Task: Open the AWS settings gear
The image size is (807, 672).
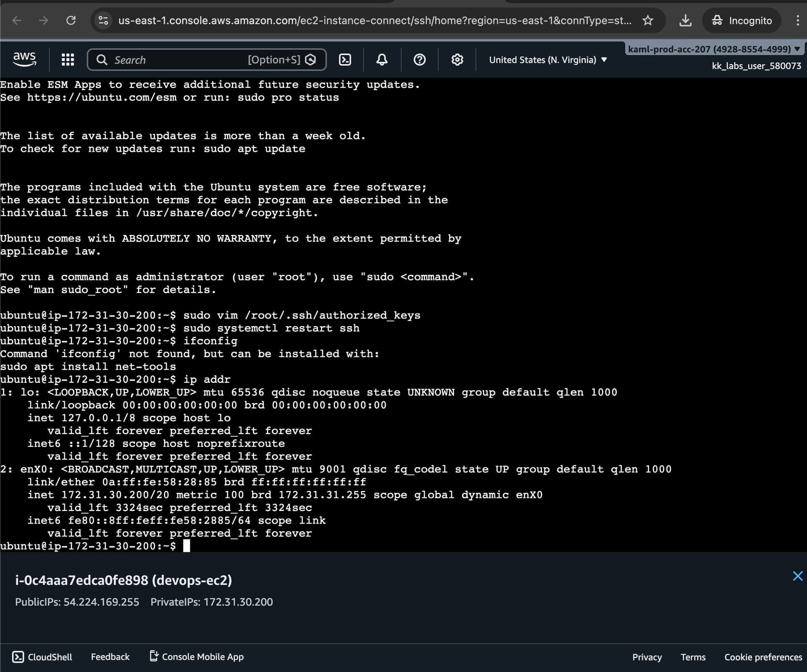Action: pyautogui.click(x=457, y=60)
